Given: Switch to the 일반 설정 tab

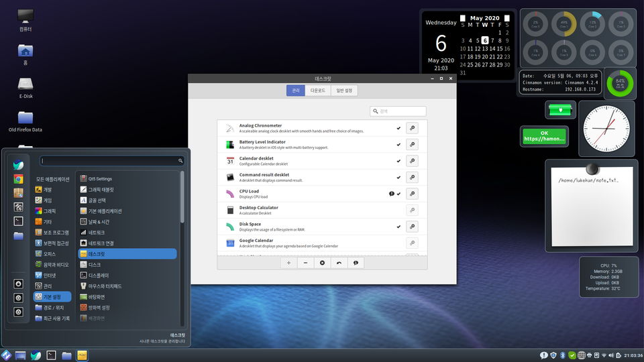Looking at the screenshot, I should tap(344, 90).
